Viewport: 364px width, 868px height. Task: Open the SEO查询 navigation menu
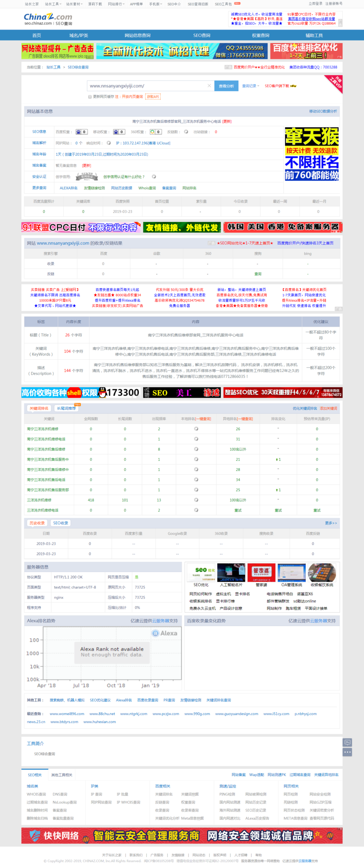(202, 36)
